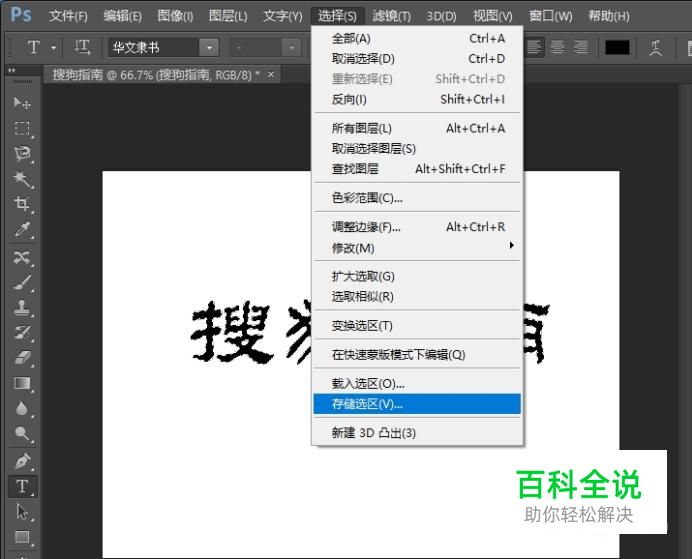Open the 3D(D) menu
This screenshot has width=692, height=559.
441,16
